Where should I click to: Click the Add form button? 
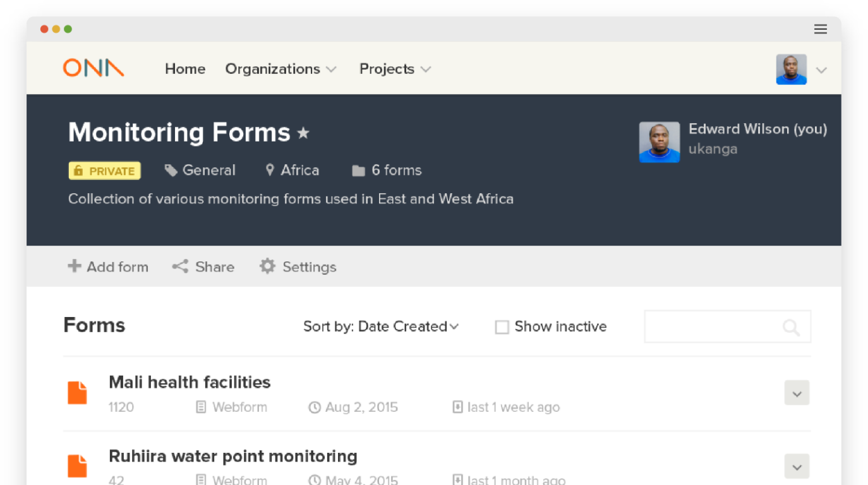[108, 266]
